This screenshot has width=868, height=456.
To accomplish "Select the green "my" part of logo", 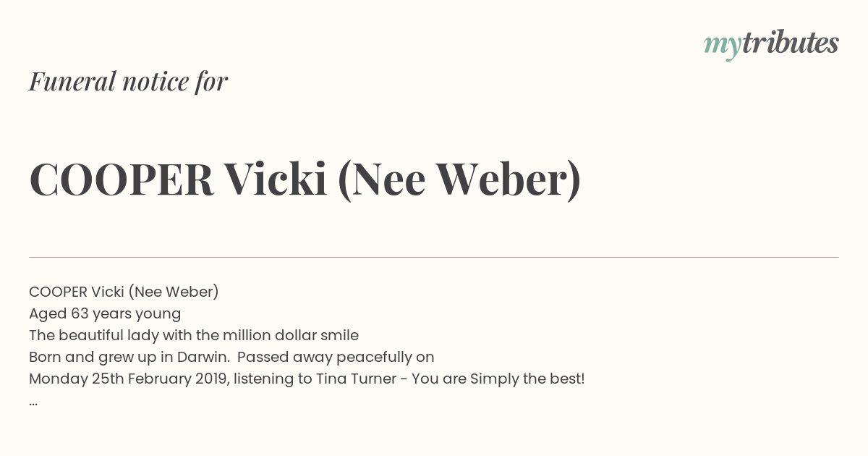I will [723, 47].
